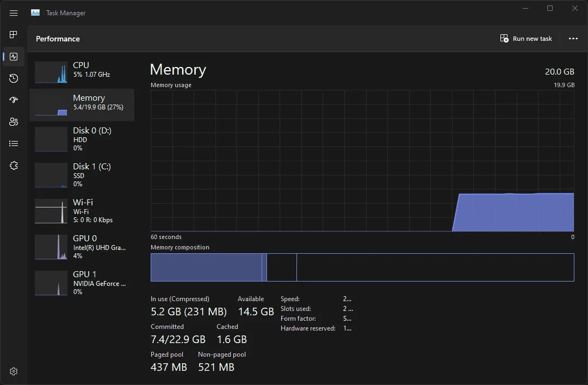The width and height of the screenshot is (588, 385).
Task: Select GPU 0 Intel UHD Graphics entry
Action: 82,247
